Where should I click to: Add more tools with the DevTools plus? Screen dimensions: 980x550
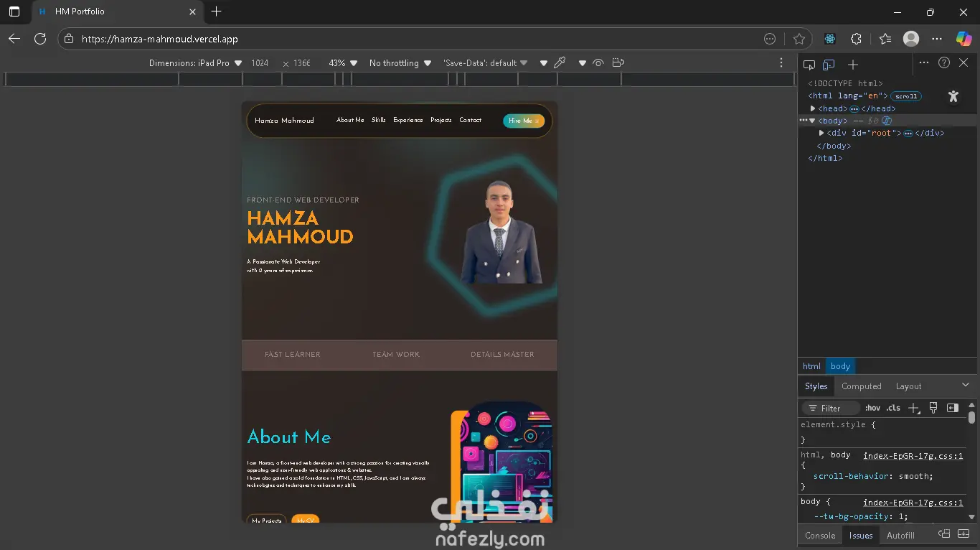[853, 65]
